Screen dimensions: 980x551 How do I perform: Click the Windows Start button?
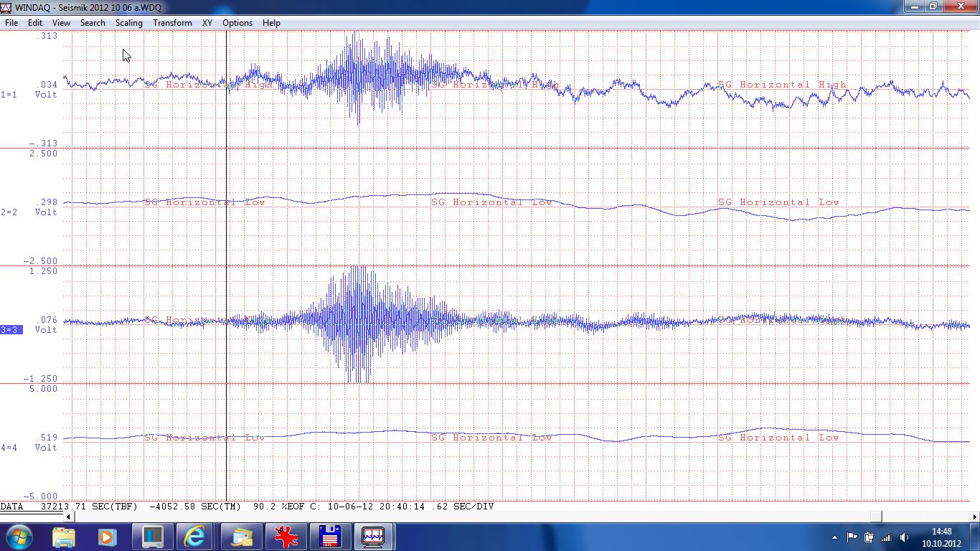pyautogui.click(x=19, y=537)
